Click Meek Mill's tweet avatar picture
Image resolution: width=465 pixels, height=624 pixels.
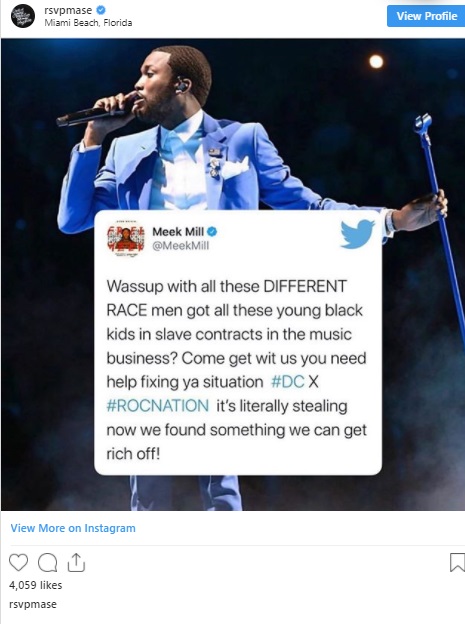coord(126,239)
